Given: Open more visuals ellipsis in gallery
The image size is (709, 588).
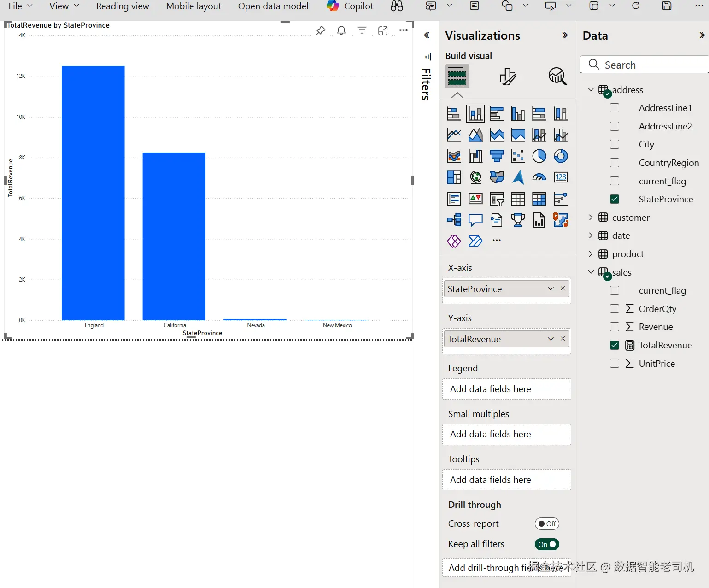Looking at the screenshot, I should pyautogui.click(x=497, y=240).
